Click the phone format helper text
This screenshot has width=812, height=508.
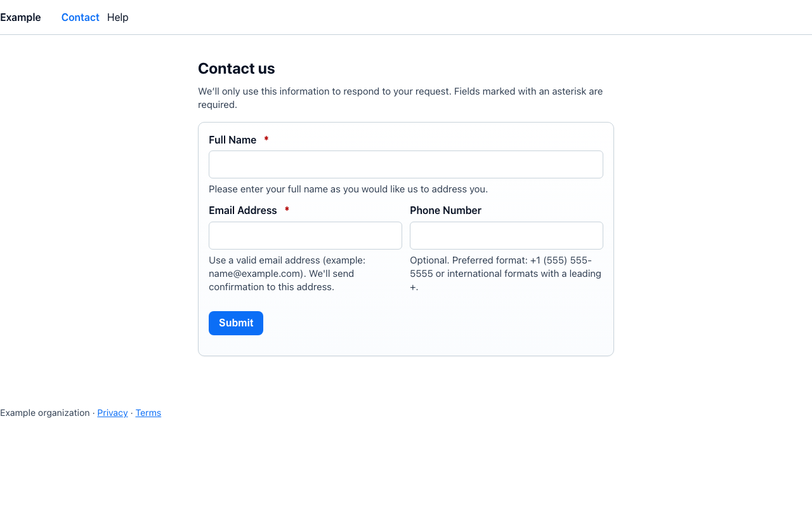pos(504,273)
